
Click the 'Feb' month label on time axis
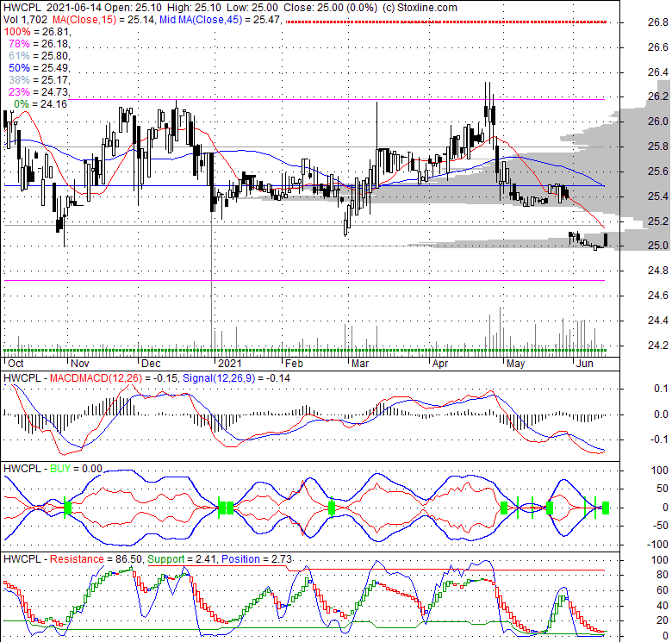tap(294, 364)
